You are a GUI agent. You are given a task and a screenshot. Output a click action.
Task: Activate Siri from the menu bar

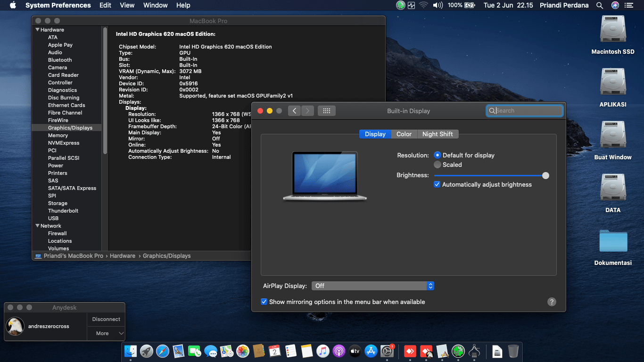coord(615,5)
